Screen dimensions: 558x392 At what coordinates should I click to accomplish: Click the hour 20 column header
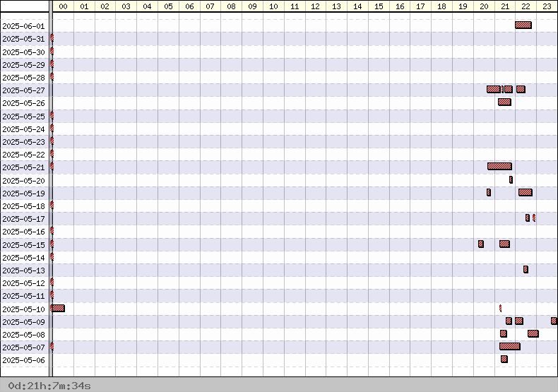click(x=484, y=6)
